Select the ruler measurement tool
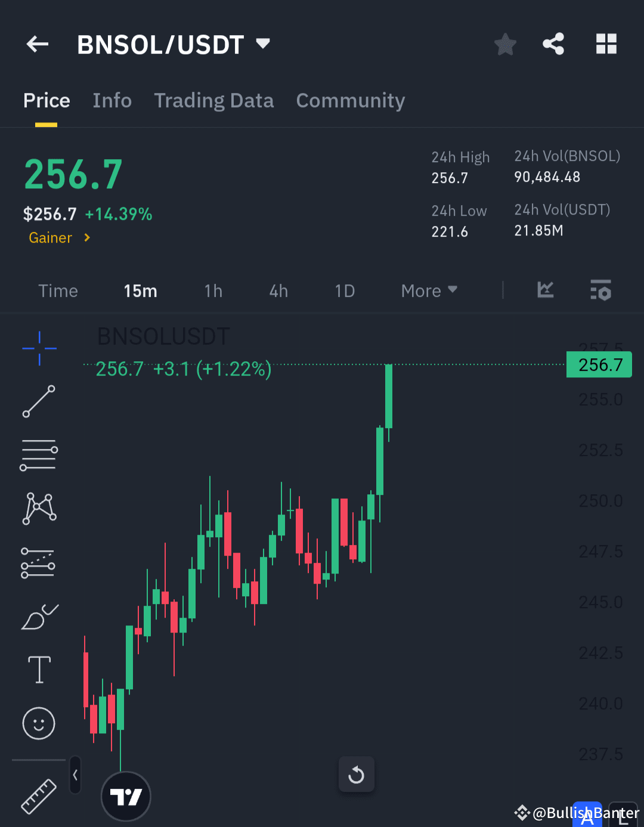This screenshot has height=827, width=644. click(x=39, y=795)
